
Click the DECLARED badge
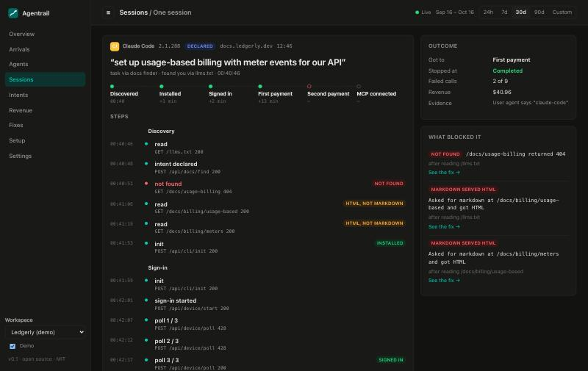pyautogui.click(x=200, y=46)
